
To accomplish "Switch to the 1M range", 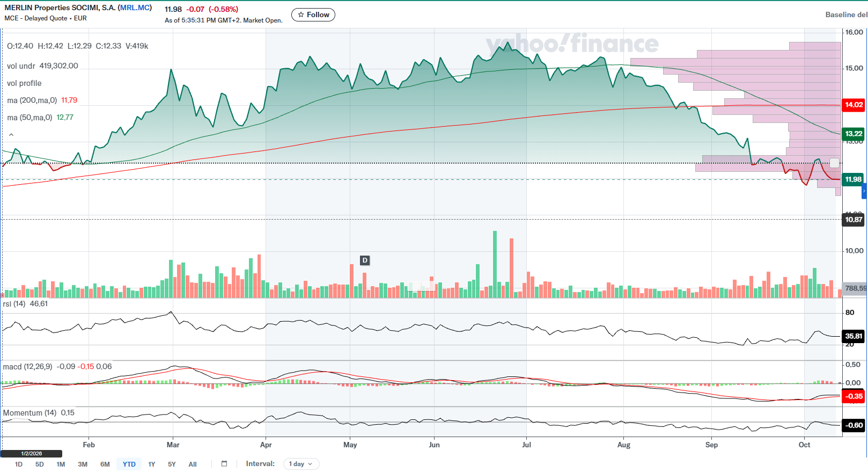I will (x=61, y=464).
